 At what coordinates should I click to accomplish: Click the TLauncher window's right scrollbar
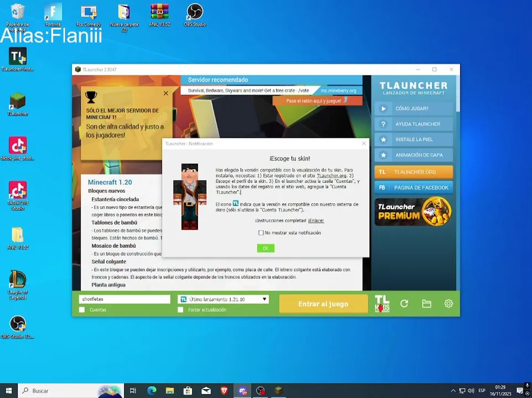[x=458, y=93]
